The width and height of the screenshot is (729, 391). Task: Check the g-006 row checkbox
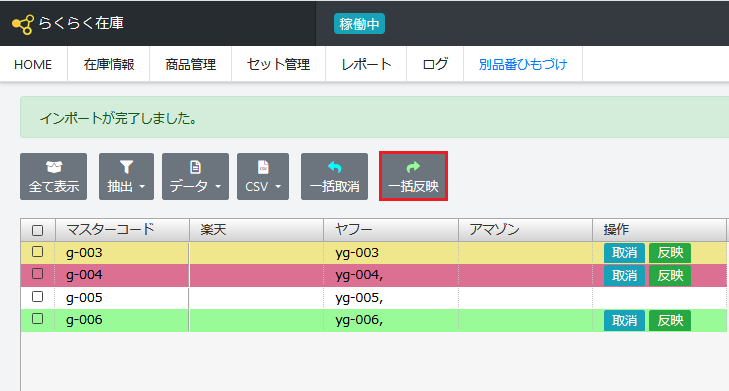click(38, 319)
